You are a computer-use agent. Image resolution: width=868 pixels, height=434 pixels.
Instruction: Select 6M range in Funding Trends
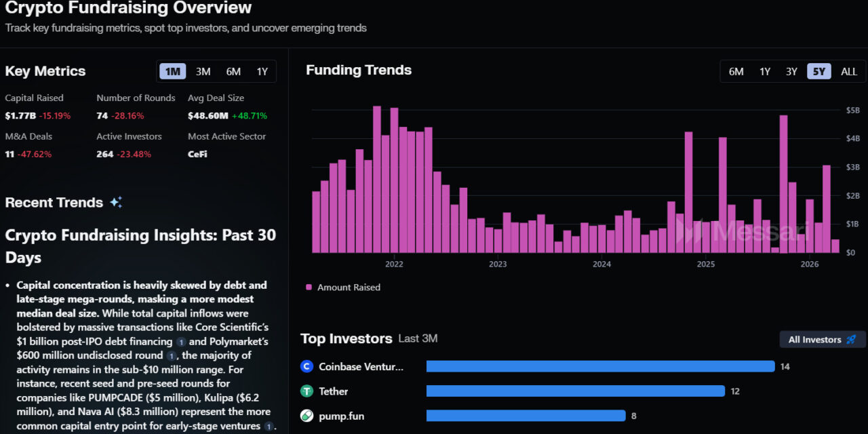click(736, 71)
